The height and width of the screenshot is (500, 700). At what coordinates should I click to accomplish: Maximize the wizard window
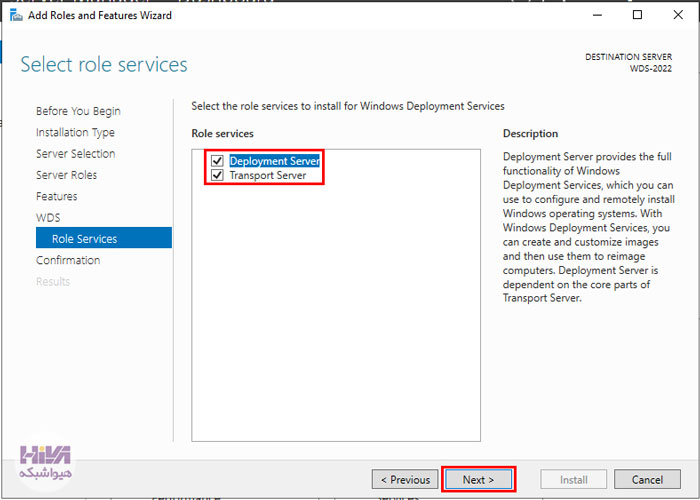638,16
